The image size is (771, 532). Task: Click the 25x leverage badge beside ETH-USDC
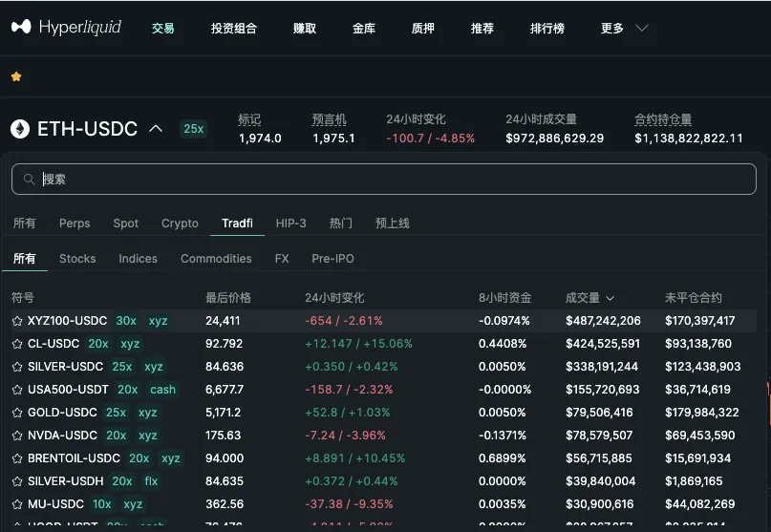point(193,129)
